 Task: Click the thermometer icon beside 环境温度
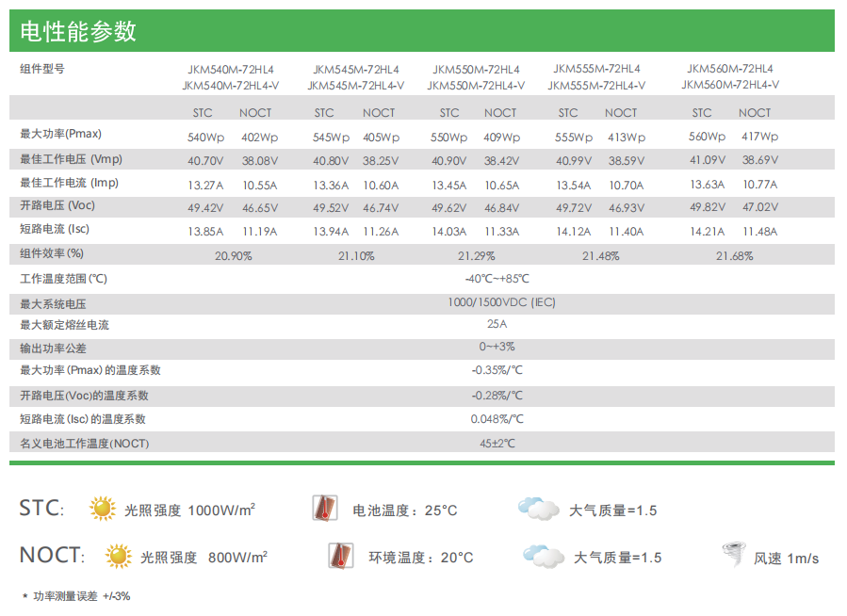[x=341, y=556]
